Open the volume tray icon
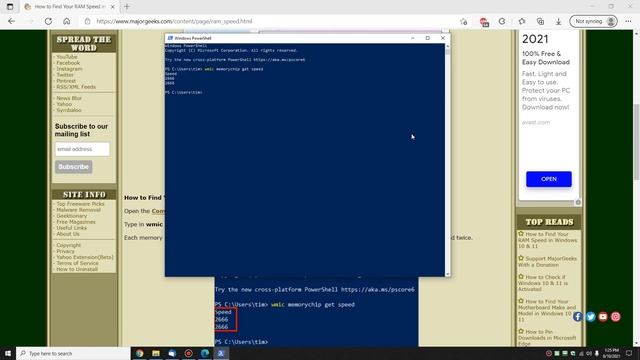 coord(589,353)
